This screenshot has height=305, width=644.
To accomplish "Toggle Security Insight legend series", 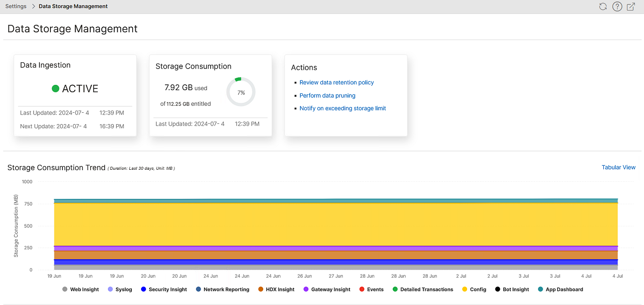I will (x=163, y=290).
